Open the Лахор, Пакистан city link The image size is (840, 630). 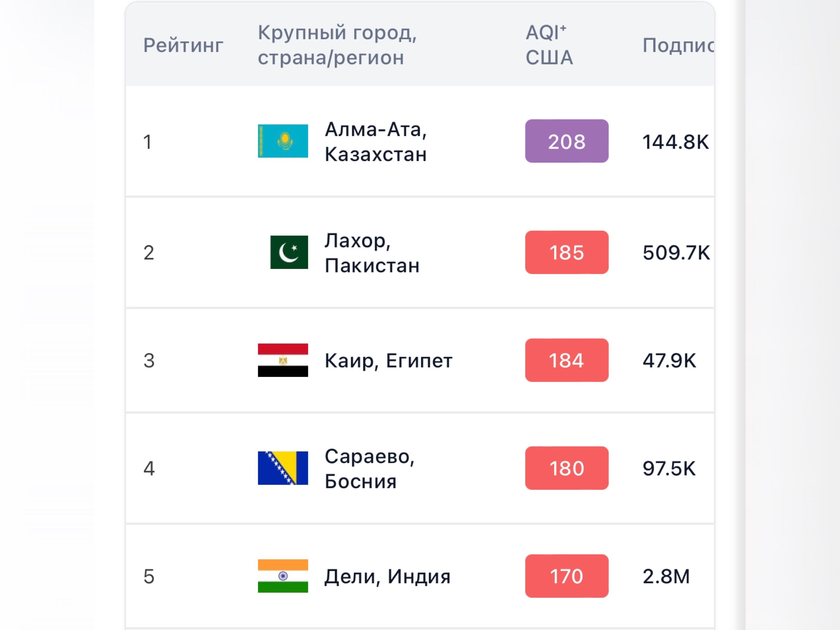click(x=372, y=252)
